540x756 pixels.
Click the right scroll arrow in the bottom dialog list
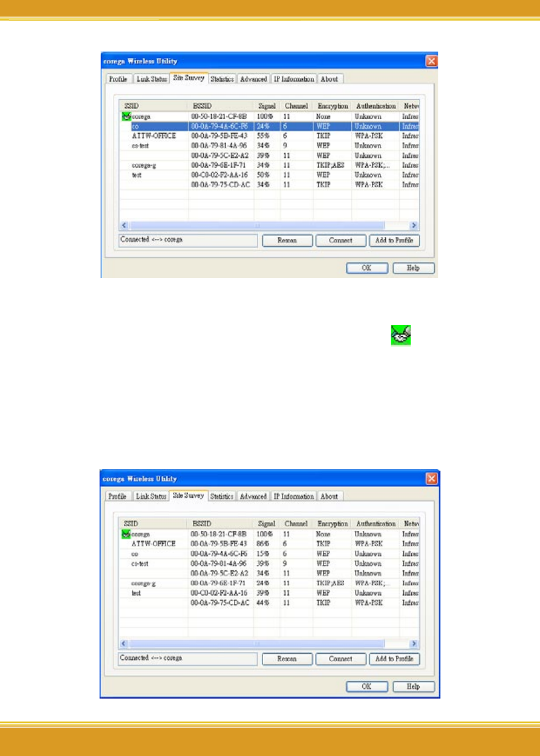tap(415, 644)
